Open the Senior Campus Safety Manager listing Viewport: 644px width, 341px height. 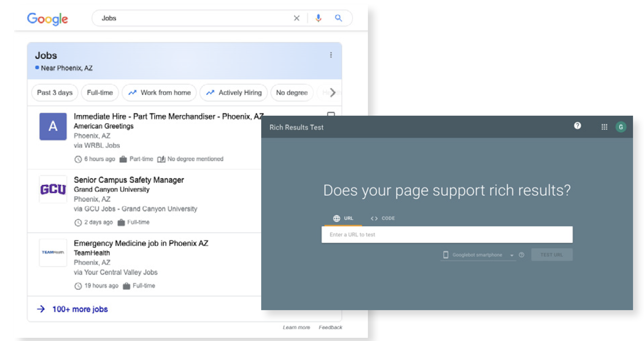tap(129, 180)
